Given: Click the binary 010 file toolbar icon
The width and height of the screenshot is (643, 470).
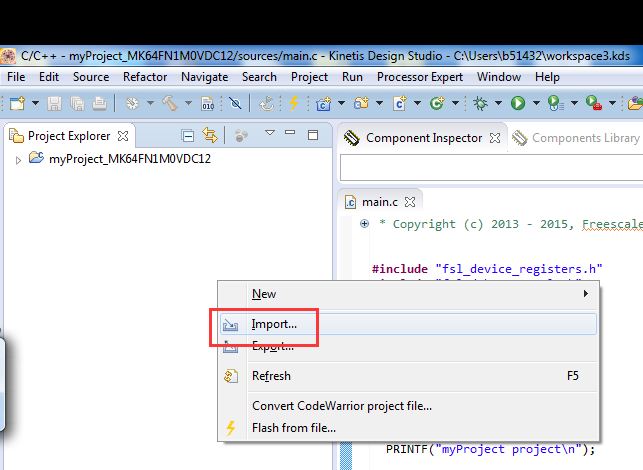Looking at the screenshot, I should (207, 103).
